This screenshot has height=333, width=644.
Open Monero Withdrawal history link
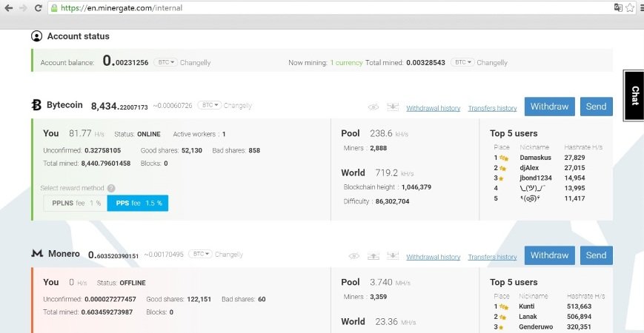[x=434, y=257]
